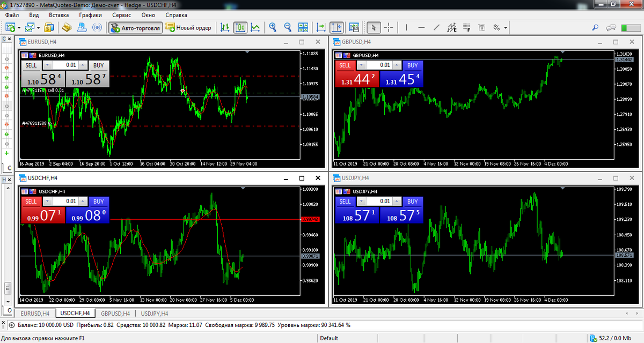Click SELL on the EURUSD chart
Screen dimensions: 644x343
click(31, 65)
